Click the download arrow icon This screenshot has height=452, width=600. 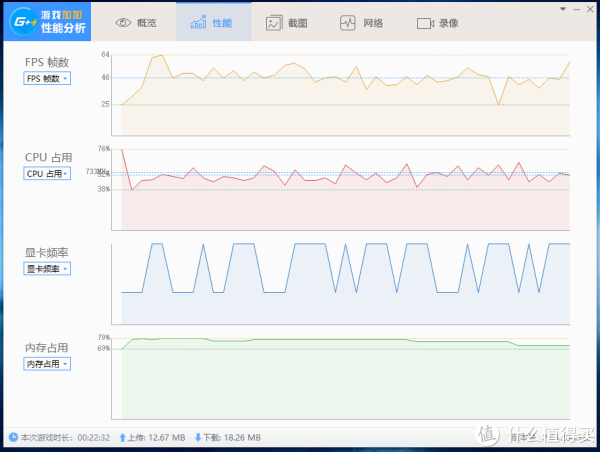pos(198,437)
